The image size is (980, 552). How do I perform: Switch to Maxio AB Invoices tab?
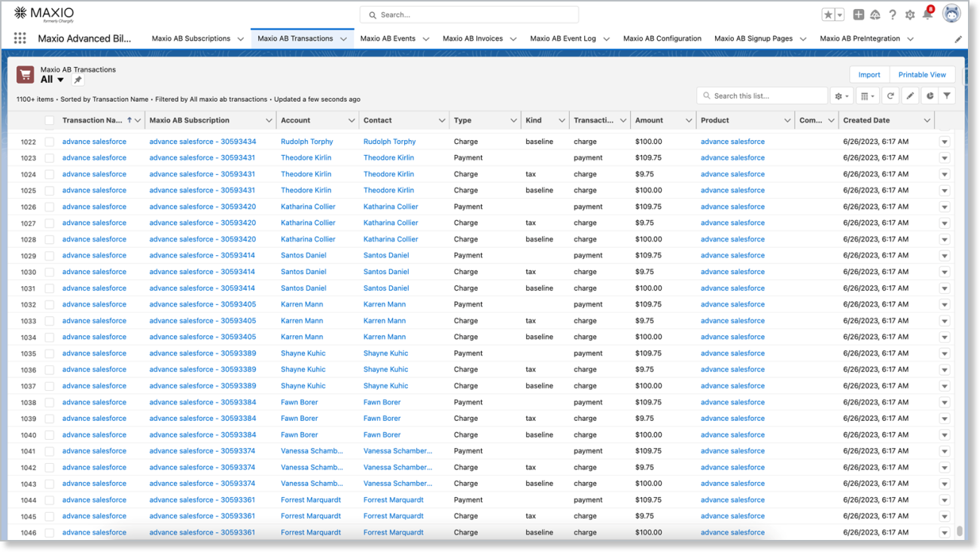pyautogui.click(x=473, y=38)
